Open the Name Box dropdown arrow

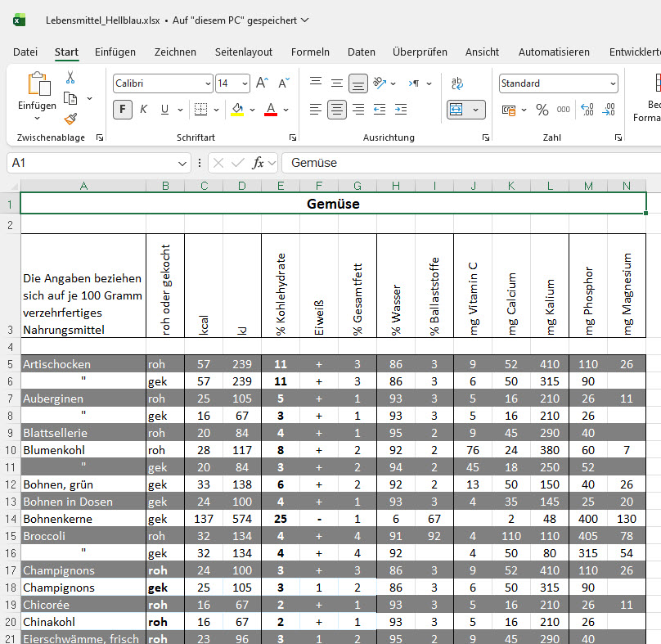click(182, 163)
